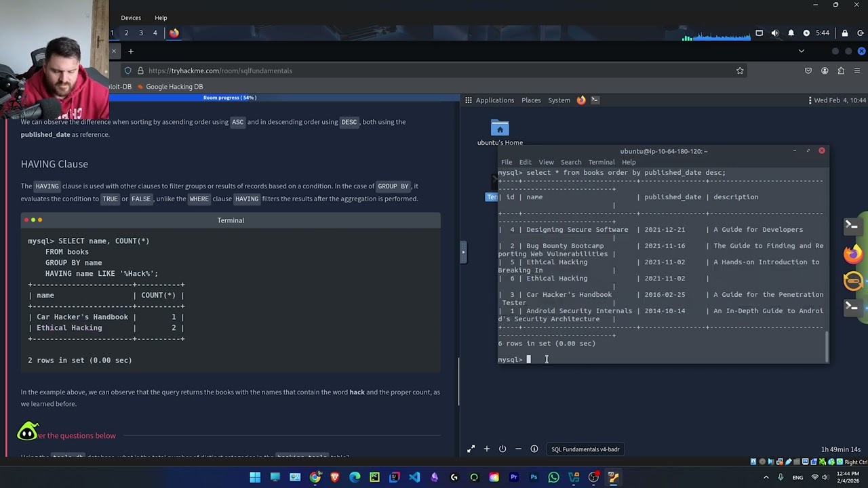Click the ENG language indicator in taskbar
Viewport: 868px width, 488px height.
798,477
